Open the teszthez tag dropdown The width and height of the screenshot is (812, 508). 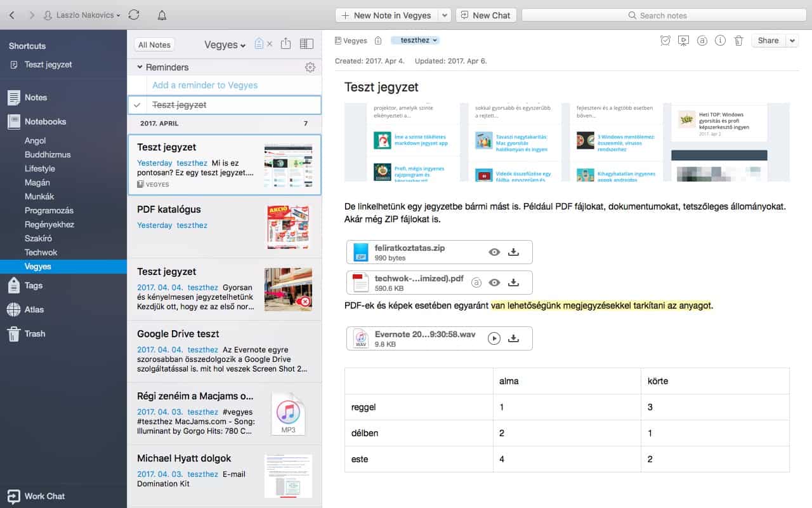click(415, 40)
